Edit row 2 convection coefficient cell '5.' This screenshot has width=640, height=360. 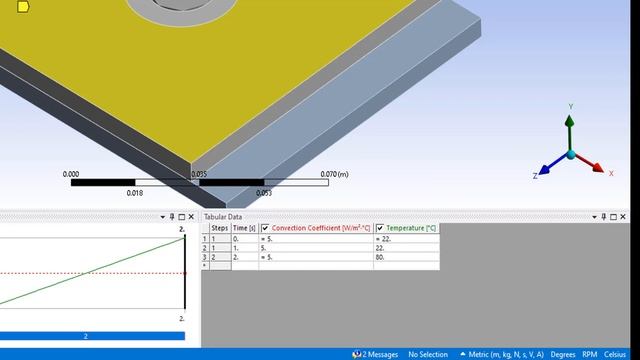[316, 248]
